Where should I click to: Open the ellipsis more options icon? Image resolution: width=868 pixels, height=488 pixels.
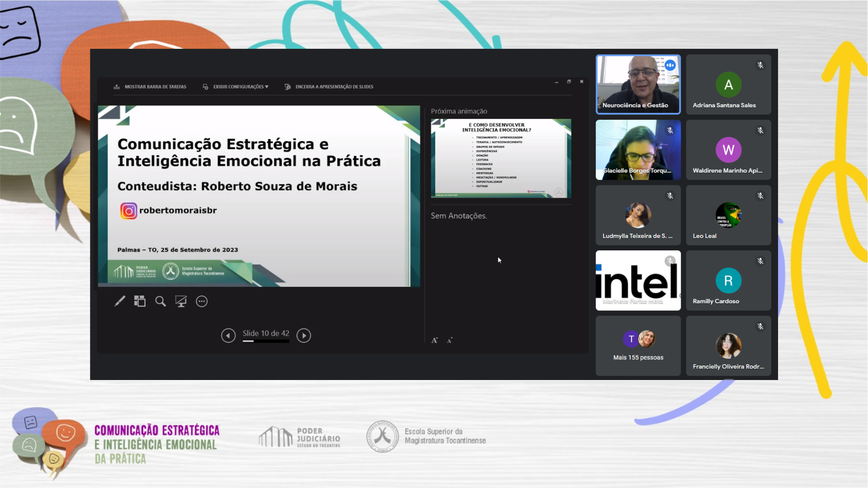click(x=202, y=301)
